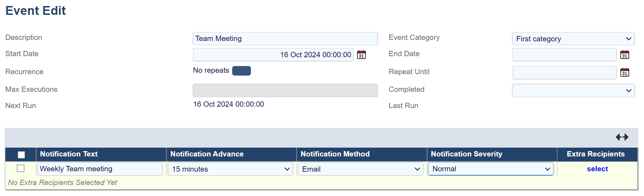Open the Start Date calendar picker
Viewport: 644px width, 196px height.
(x=361, y=55)
